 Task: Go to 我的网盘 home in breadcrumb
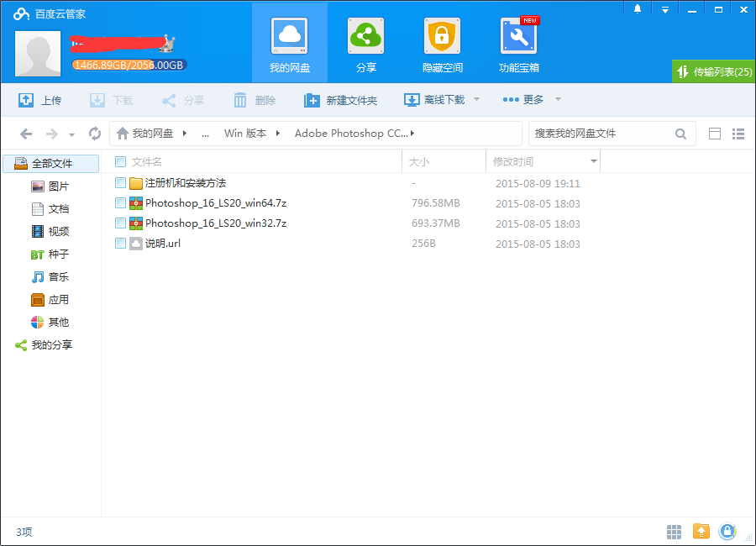pyautogui.click(x=144, y=133)
